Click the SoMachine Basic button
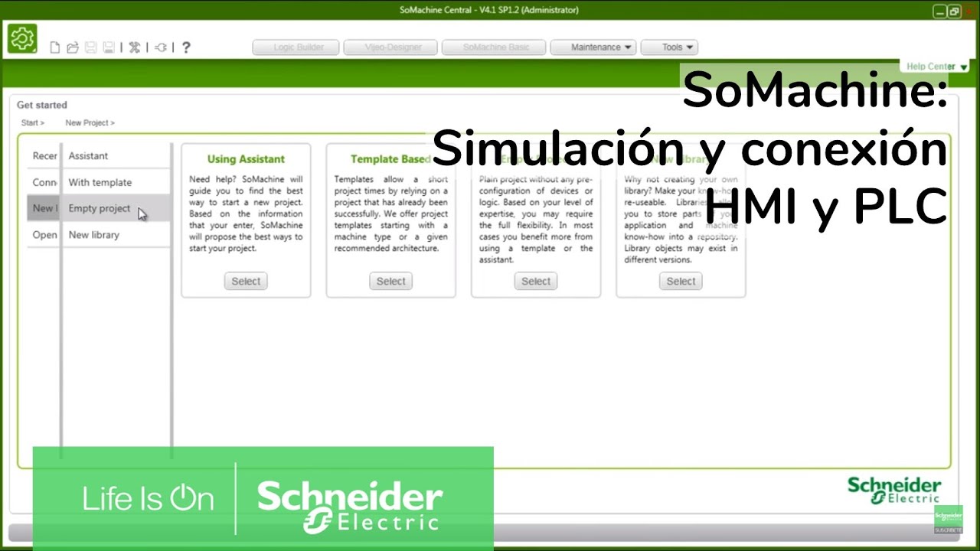This screenshot has width=980, height=551. (x=495, y=47)
